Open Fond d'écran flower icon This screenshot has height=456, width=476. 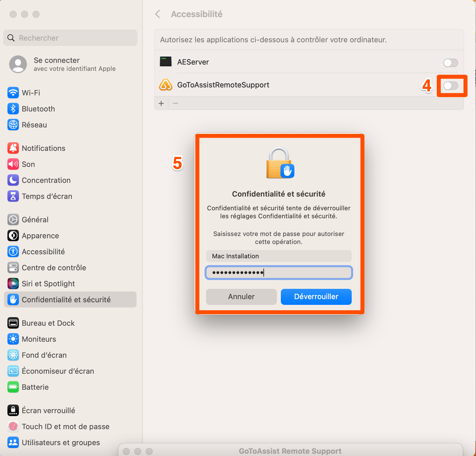click(13, 355)
